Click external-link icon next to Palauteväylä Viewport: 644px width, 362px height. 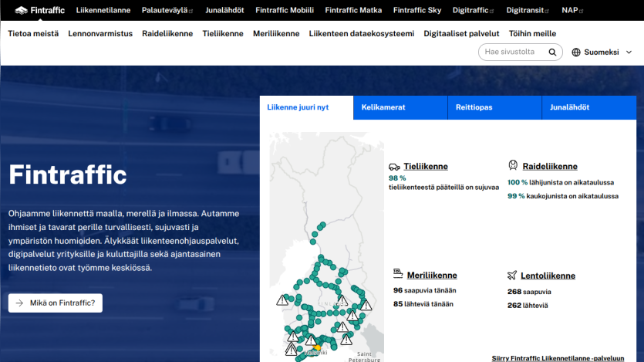pos(191,11)
